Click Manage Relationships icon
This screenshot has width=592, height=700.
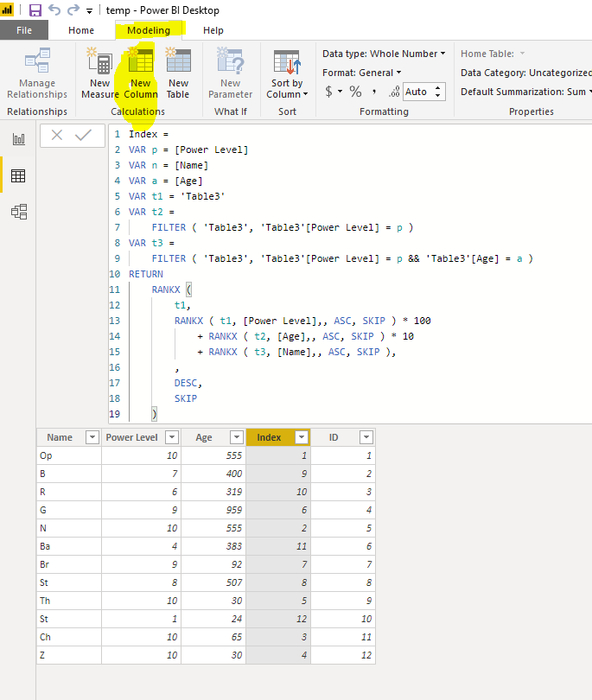[37, 73]
